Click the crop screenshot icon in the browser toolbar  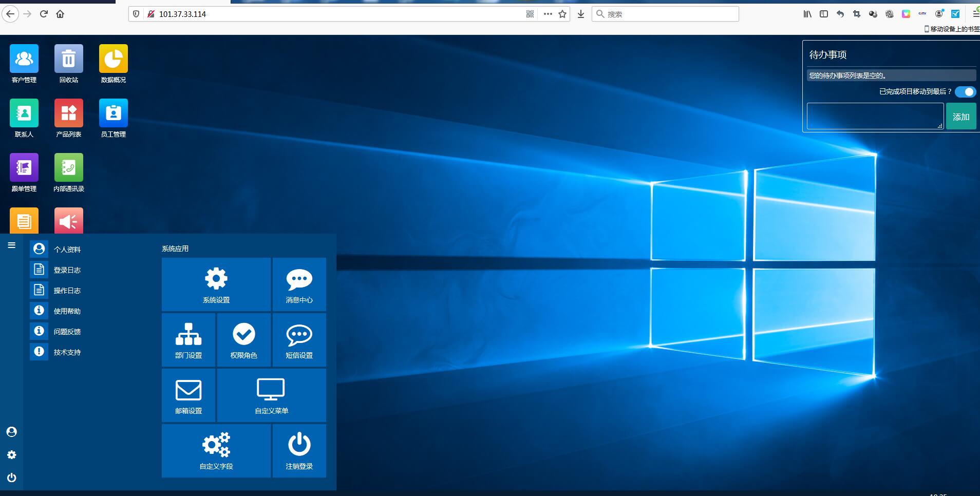click(x=857, y=14)
